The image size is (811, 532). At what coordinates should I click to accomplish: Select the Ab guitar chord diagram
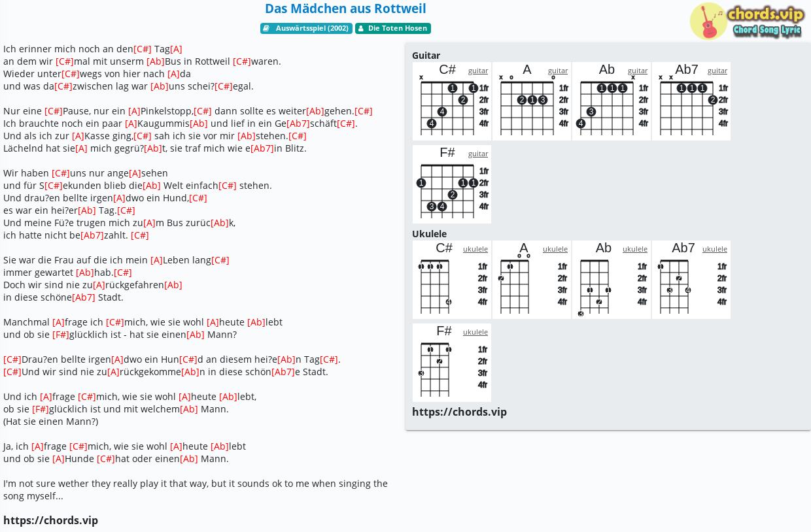click(612, 101)
